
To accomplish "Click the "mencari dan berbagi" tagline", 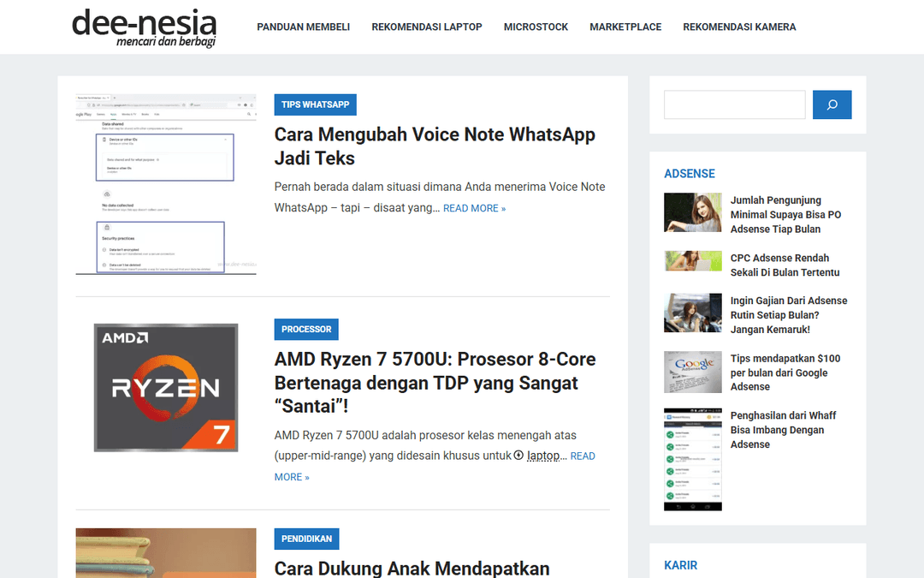I will tap(166, 41).
